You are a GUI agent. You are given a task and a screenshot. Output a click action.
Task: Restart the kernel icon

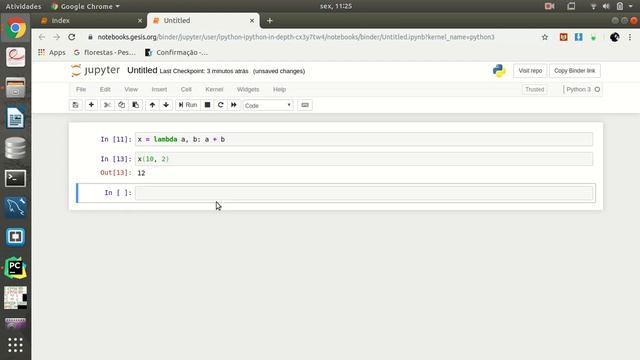point(220,105)
